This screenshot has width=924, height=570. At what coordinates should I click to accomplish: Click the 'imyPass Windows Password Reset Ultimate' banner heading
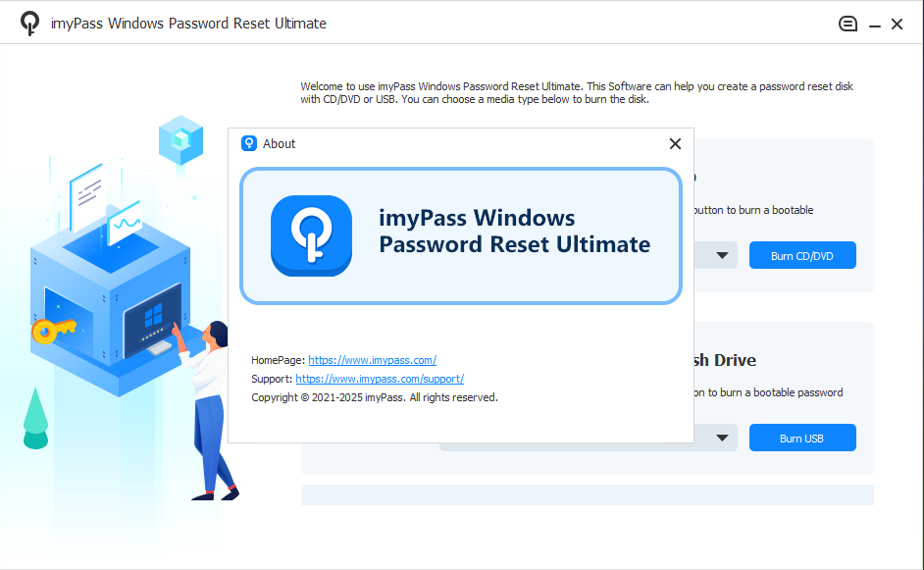[x=514, y=232]
